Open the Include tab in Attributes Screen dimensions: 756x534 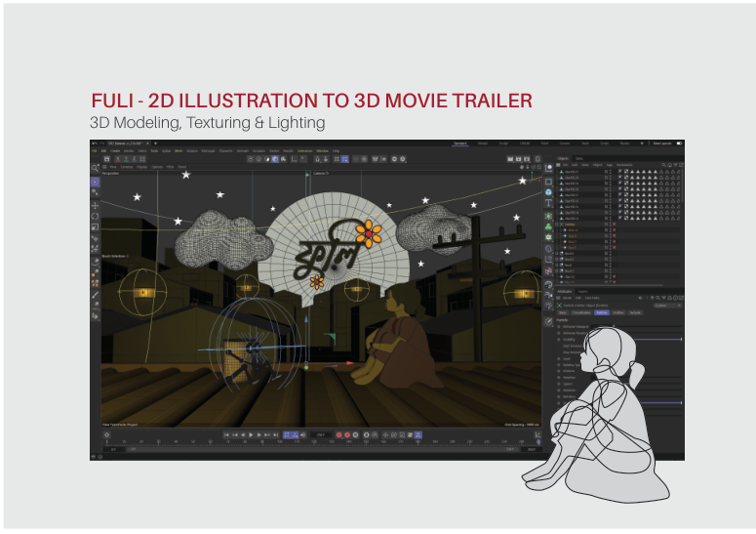click(x=635, y=312)
